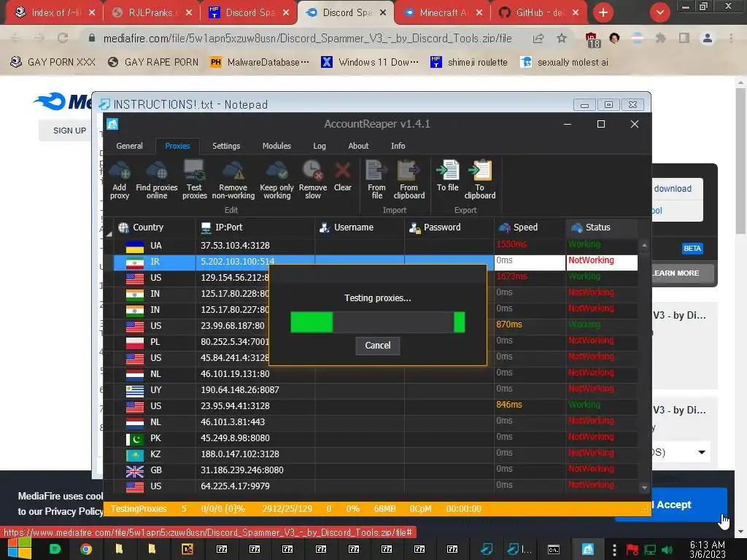
Task: Click MalwareDatabase bookmark
Action: click(261, 63)
